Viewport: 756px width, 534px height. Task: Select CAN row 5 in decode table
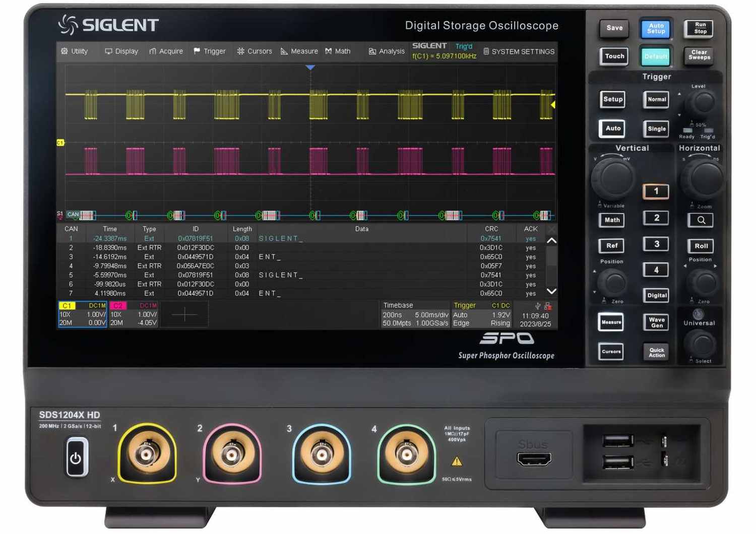302,275
